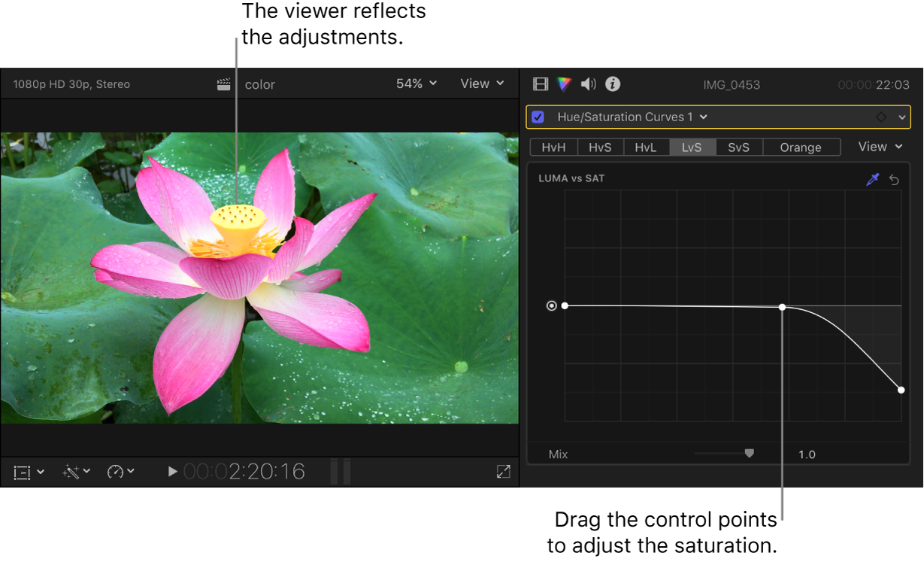The image size is (924, 562).
Task: Select the Video inspector icon
Action: 540,84
